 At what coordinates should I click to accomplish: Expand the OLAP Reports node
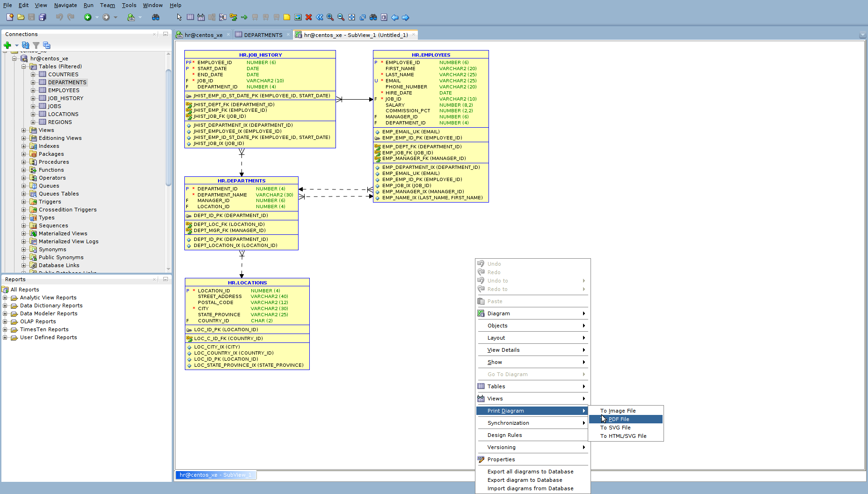pos(5,321)
